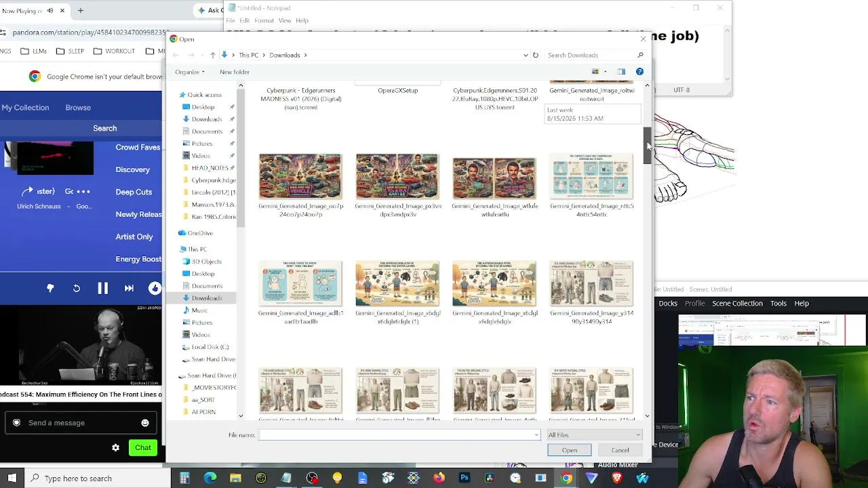Select OneDrive in the navigation pane
Image resolution: width=868 pixels, height=488 pixels.
coord(199,233)
